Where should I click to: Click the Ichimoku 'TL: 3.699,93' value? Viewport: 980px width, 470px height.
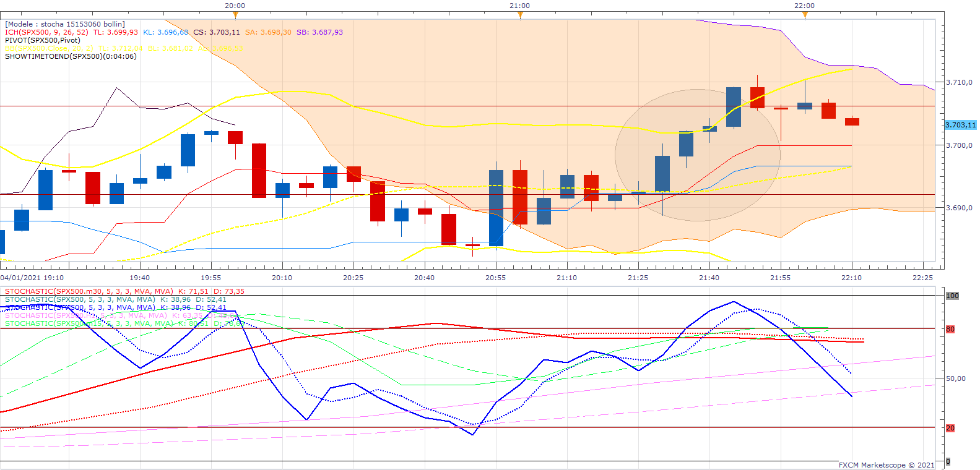click(116, 32)
